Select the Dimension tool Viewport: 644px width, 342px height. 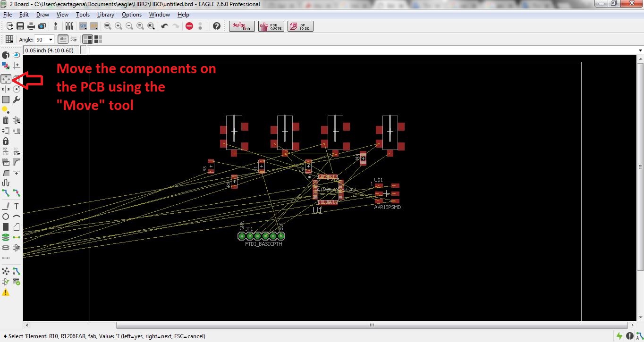click(x=6, y=258)
